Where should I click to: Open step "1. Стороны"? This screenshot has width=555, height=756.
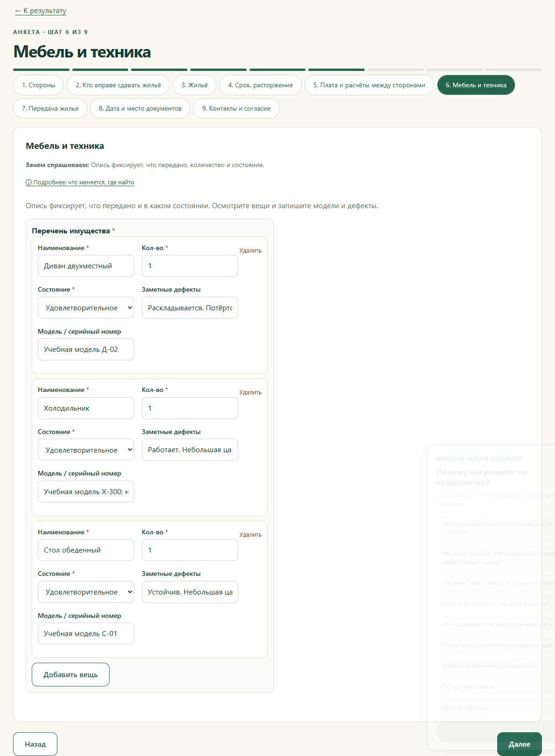pos(39,85)
